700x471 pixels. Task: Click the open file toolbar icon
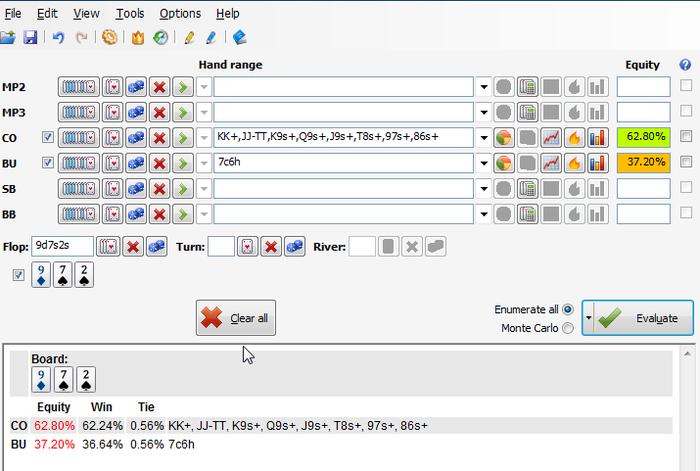pyautogui.click(x=8, y=38)
